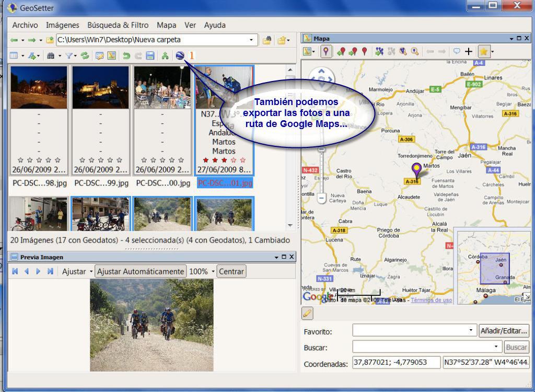Undo last change with green arrow icon
Screen dimensions: 535x392
tap(126, 55)
